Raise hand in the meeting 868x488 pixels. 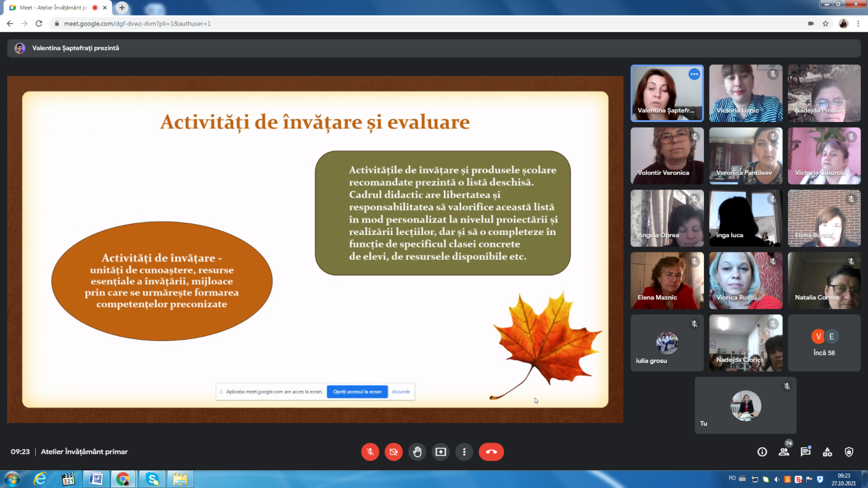pos(417,452)
